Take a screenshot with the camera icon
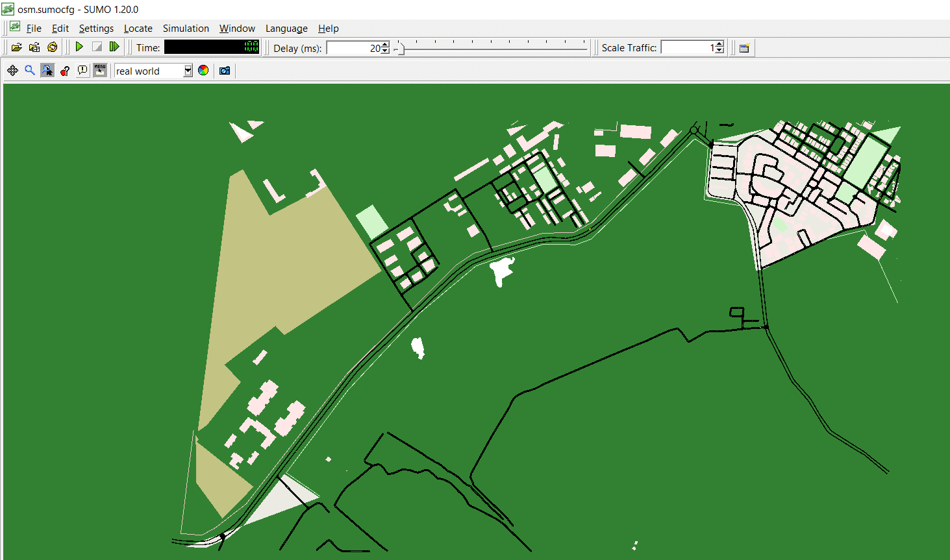The width and height of the screenshot is (950, 560). 225,71
